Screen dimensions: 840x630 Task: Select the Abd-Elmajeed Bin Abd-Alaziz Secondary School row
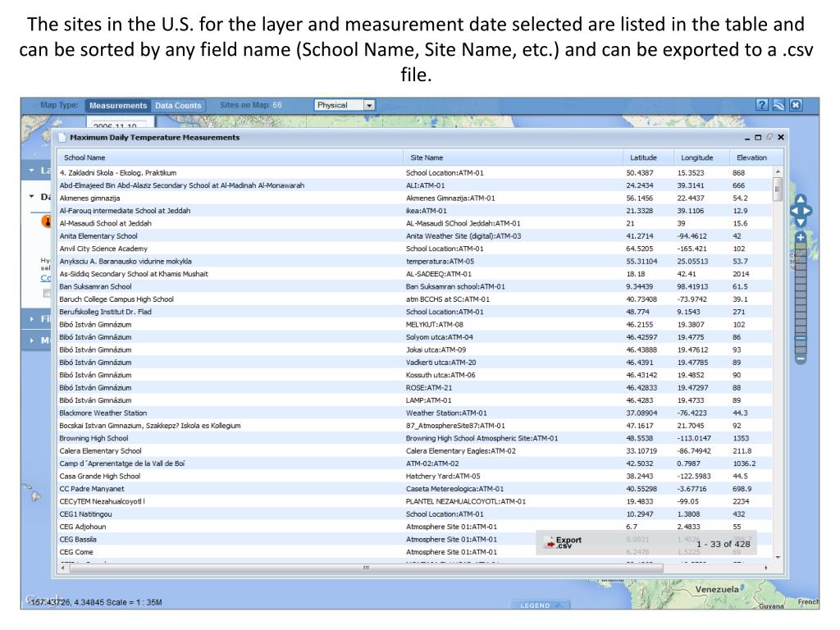[414, 185]
